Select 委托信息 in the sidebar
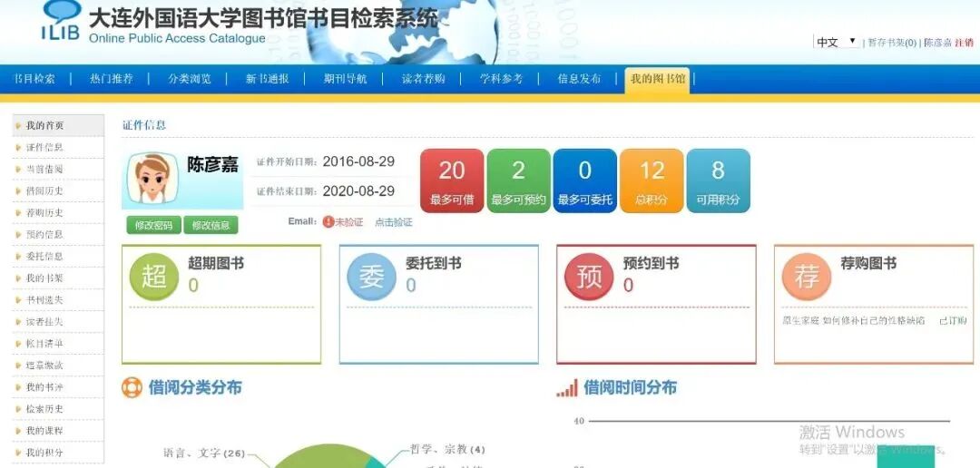The image size is (980, 468). 58,256
